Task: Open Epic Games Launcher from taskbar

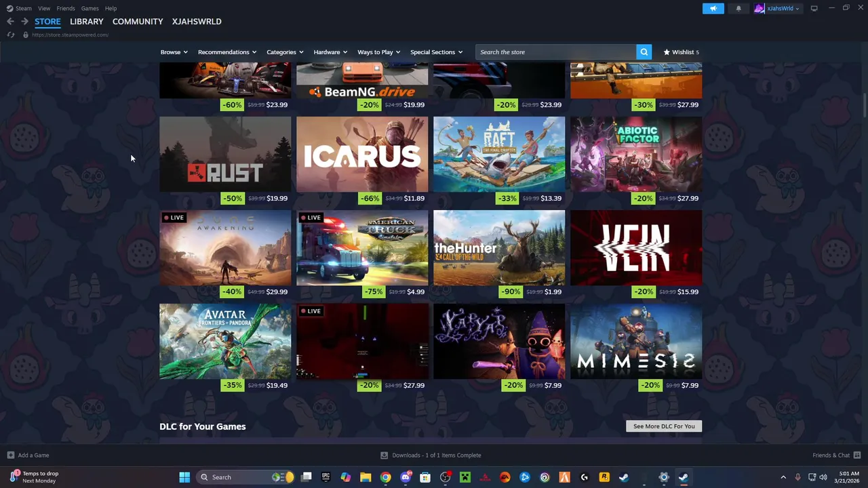Action: (x=325, y=477)
